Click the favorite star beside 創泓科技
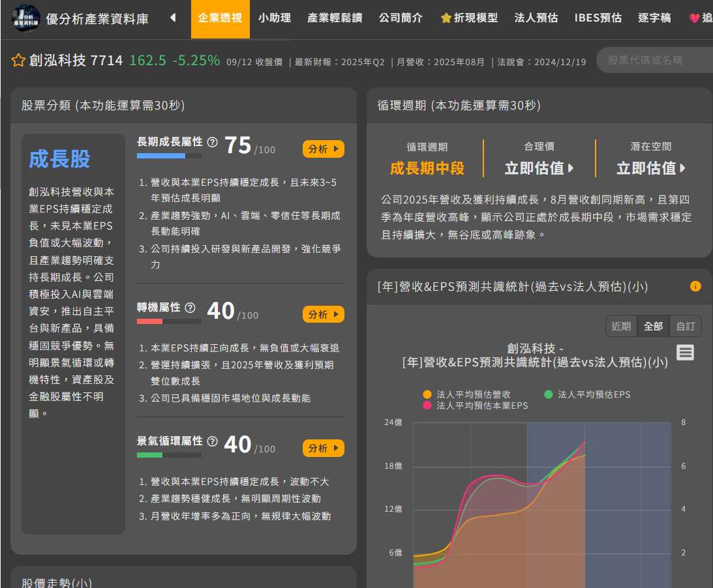Viewport: 713px width, 588px height. point(18,60)
